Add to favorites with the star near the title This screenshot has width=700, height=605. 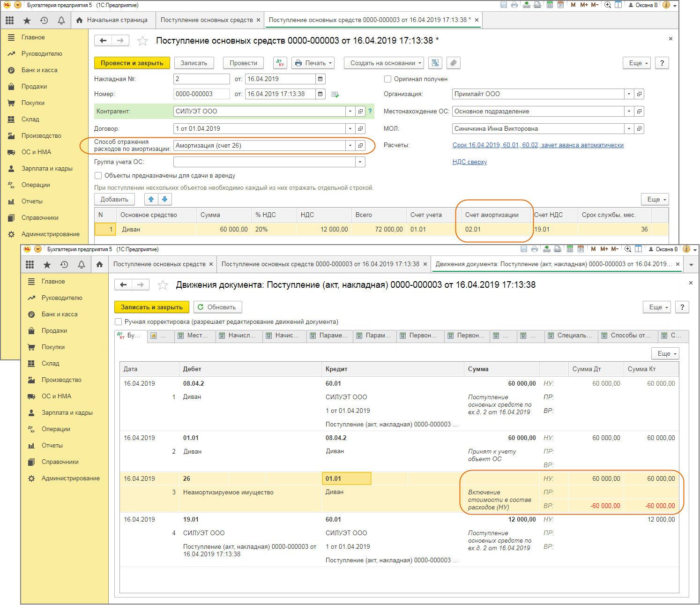[x=142, y=41]
